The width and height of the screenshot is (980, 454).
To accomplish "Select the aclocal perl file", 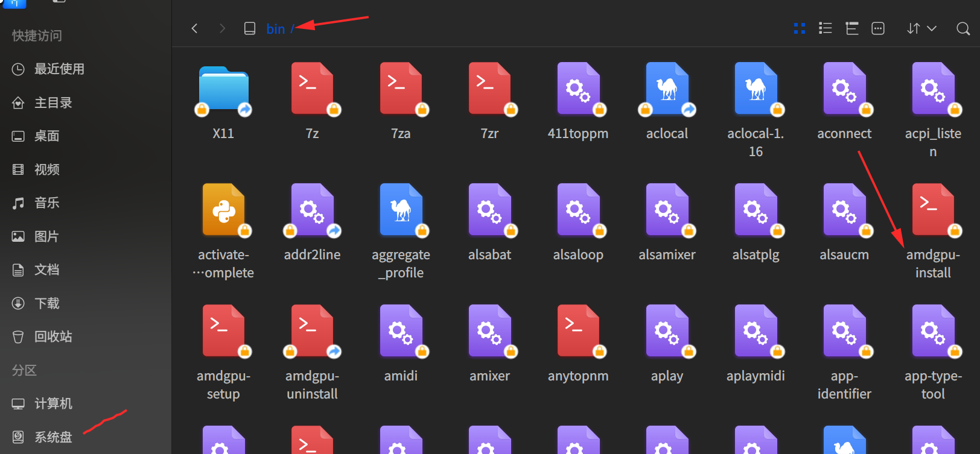I will coord(667,89).
